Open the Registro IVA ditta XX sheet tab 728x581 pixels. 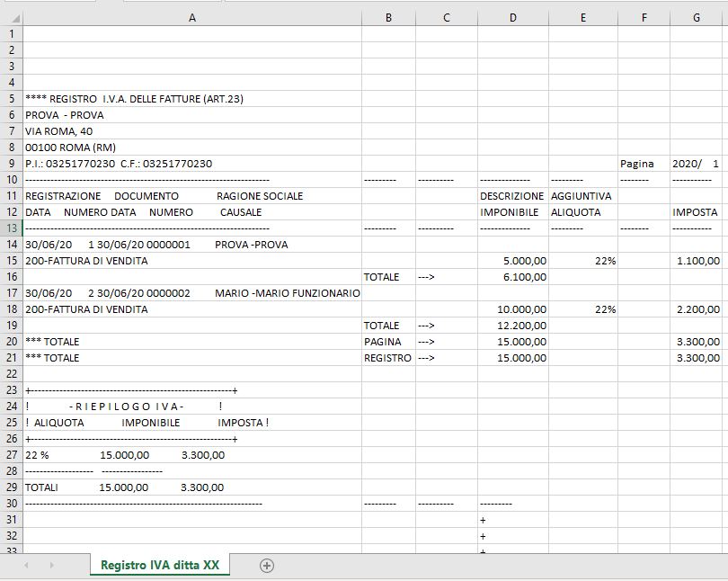click(160, 565)
